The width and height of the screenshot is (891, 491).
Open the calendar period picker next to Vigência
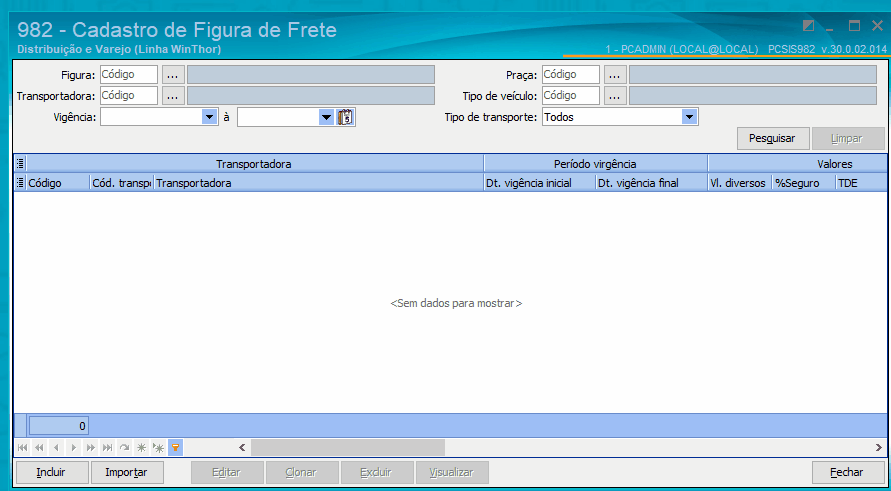(x=345, y=117)
